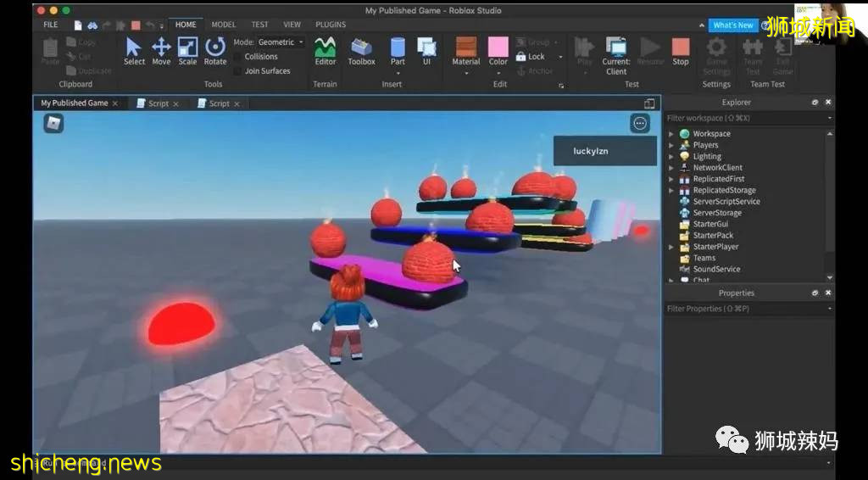Activate the Scale tool

(187, 50)
